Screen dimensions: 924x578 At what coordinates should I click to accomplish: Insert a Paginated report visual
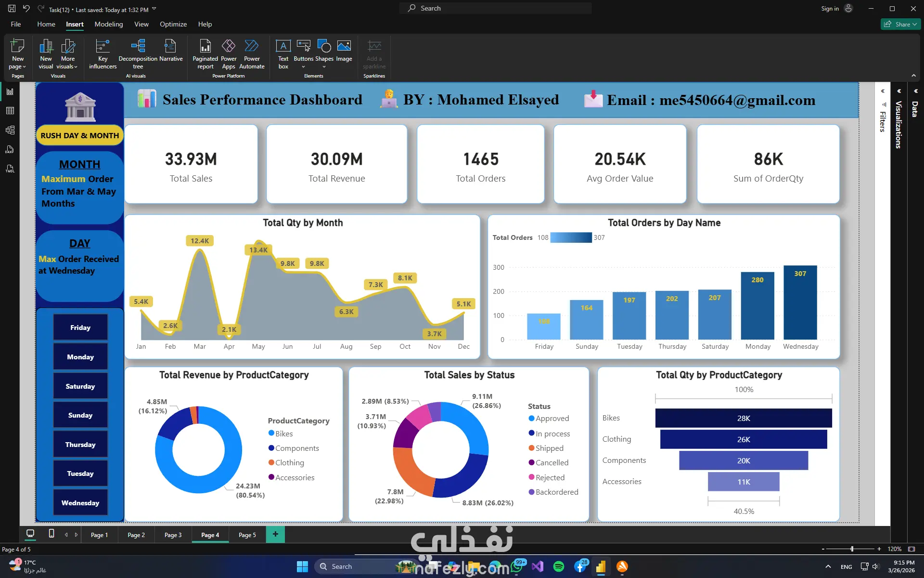(x=205, y=54)
